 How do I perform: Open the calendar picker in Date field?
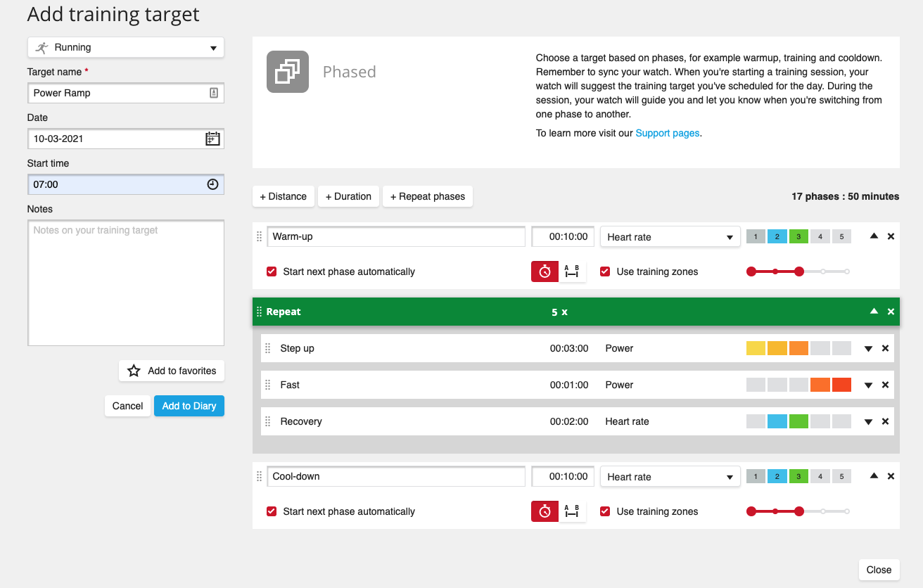point(212,139)
